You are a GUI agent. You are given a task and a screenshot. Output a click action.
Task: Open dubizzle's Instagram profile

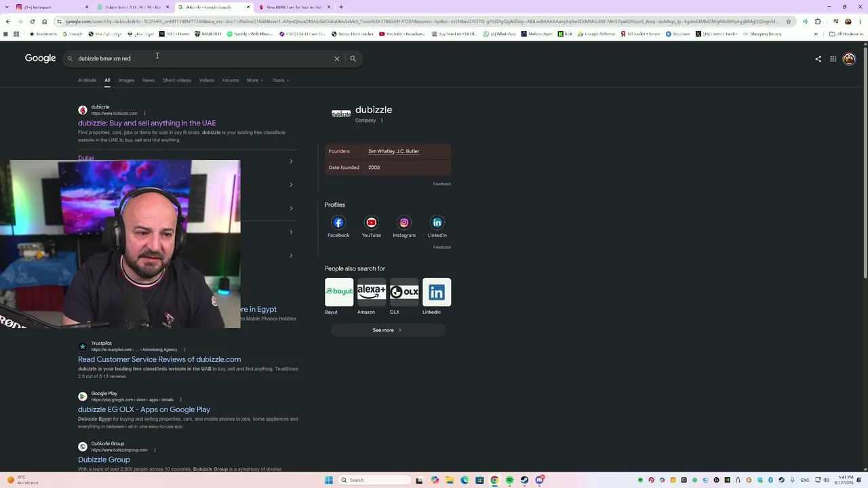[404, 227]
